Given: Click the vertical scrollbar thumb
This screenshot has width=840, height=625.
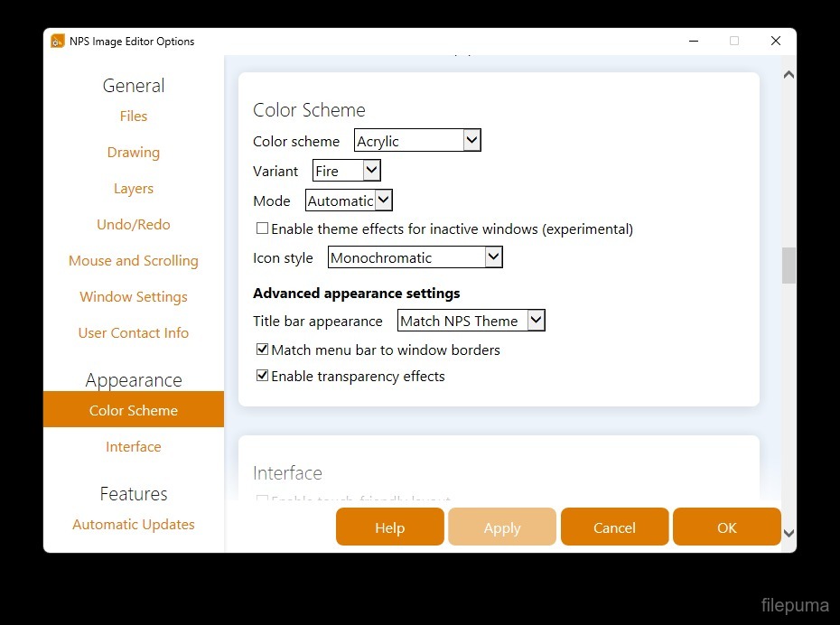Looking at the screenshot, I should click(x=789, y=266).
